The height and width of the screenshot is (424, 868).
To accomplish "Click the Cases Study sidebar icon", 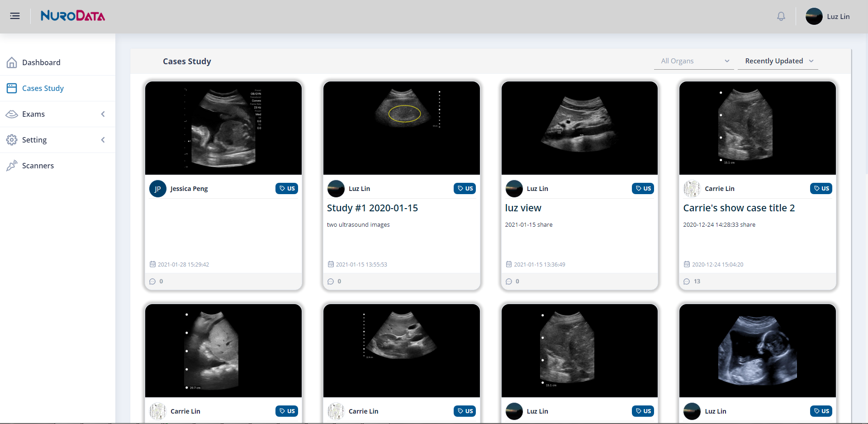I will [x=12, y=88].
